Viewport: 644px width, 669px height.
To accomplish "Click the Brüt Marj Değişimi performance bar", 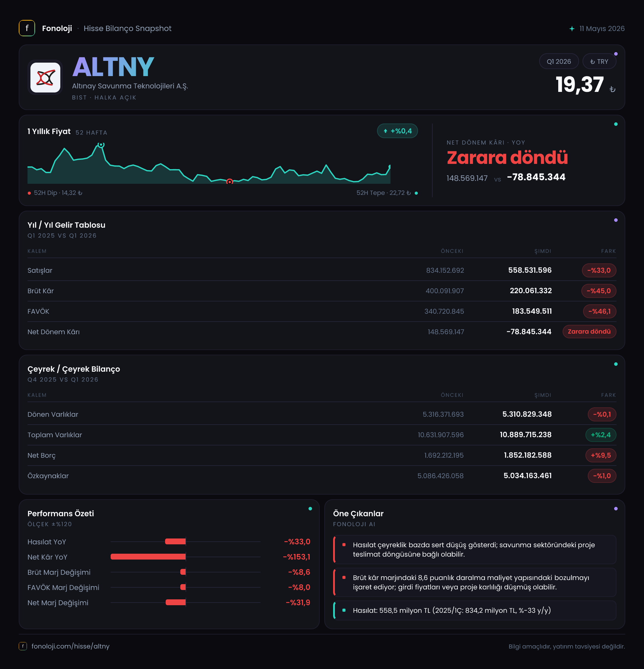I will click(183, 572).
